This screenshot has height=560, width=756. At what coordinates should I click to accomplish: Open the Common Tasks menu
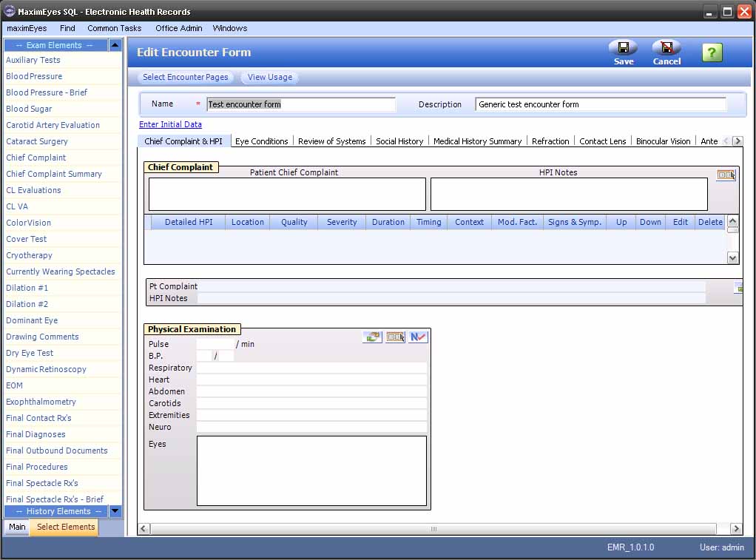114,28
